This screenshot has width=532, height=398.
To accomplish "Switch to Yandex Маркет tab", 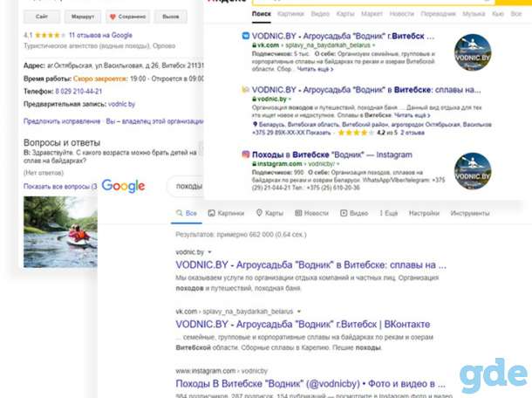I will click(x=372, y=14).
